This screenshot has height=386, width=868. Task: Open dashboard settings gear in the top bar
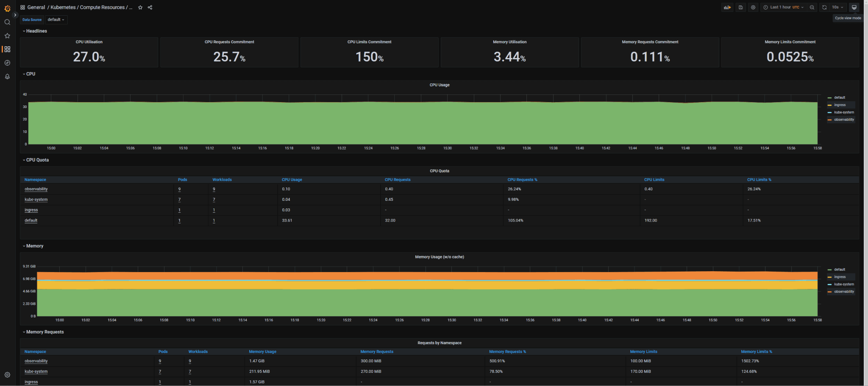(753, 7)
